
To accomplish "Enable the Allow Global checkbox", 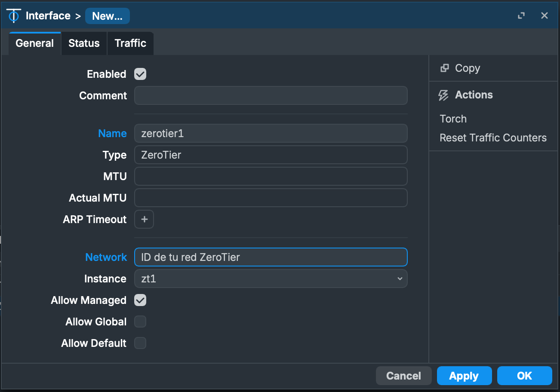I will pos(140,322).
